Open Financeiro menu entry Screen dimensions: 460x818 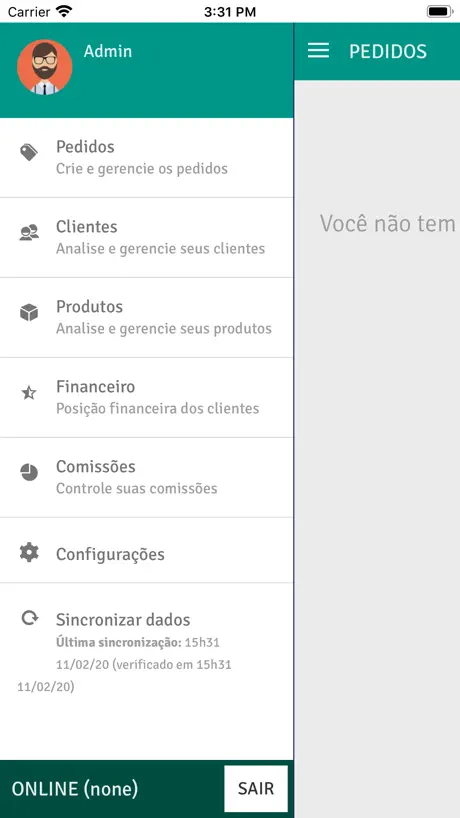(147, 398)
